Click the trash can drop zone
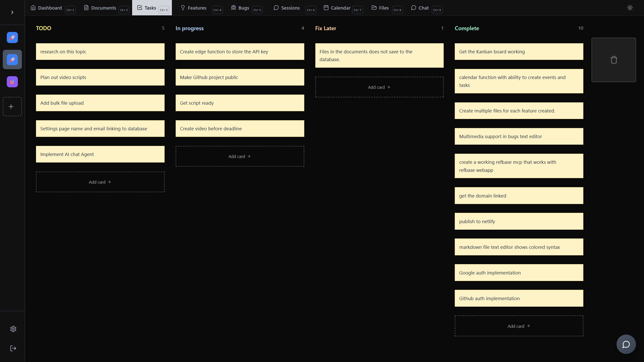 coord(614,60)
